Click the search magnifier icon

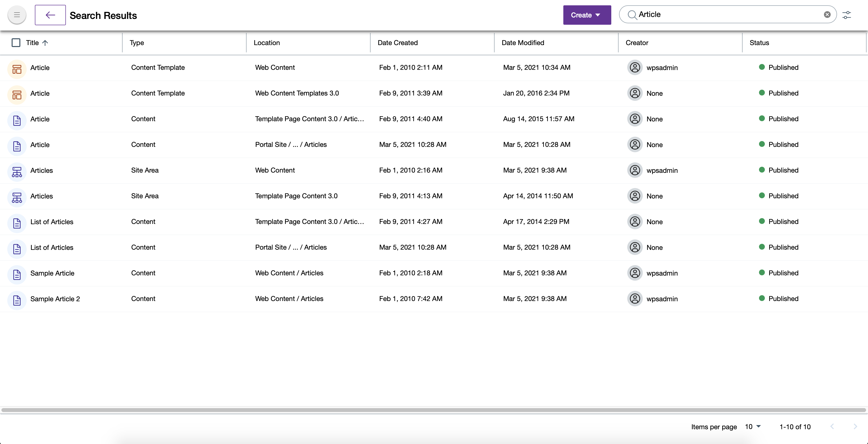(x=632, y=15)
